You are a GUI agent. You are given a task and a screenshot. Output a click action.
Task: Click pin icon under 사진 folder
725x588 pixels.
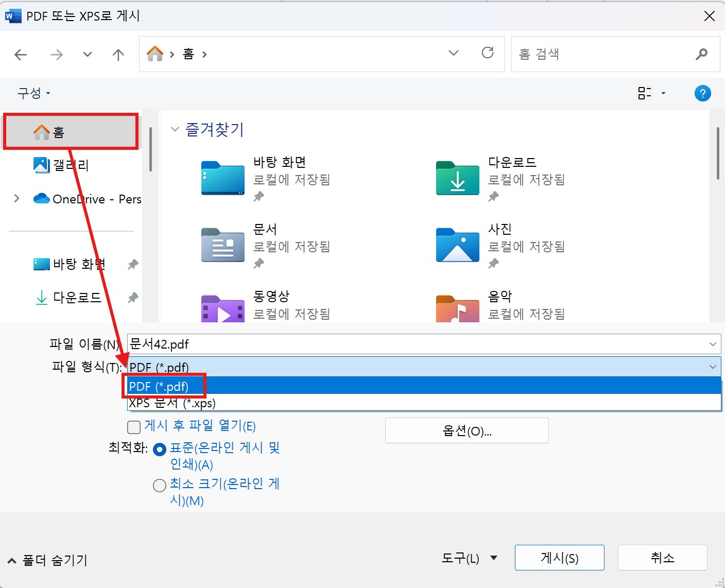494,263
